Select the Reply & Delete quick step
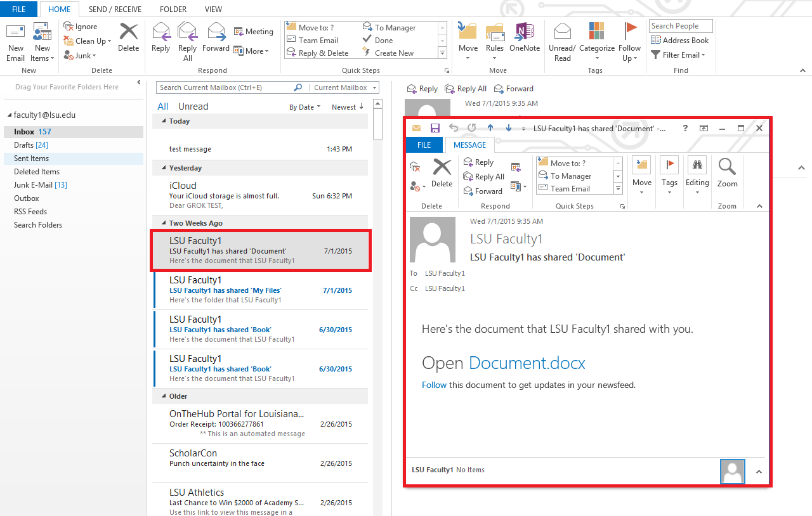This screenshot has width=812, height=516. [x=318, y=53]
